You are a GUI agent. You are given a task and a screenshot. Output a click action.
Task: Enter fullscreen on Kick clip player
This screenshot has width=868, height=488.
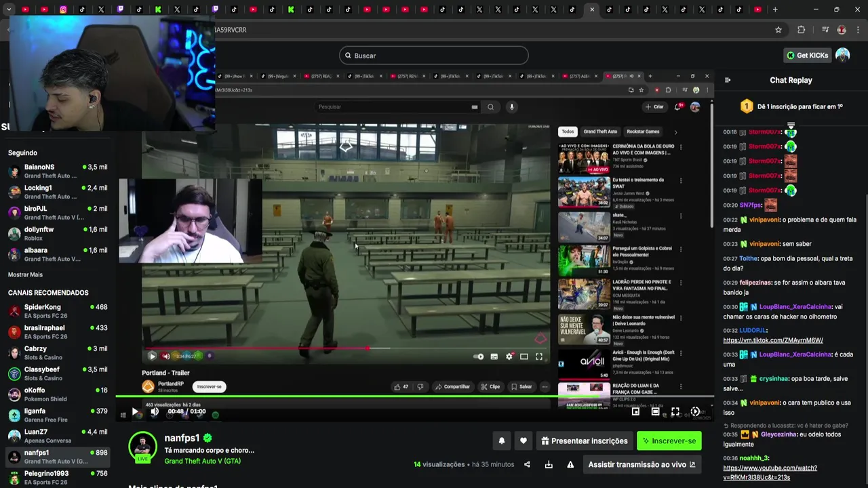tap(675, 411)
